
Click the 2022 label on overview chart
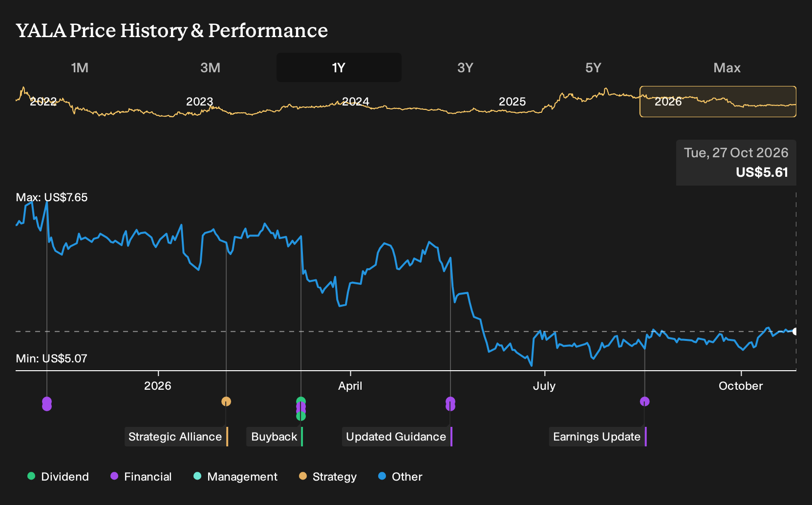click(43, 102)
